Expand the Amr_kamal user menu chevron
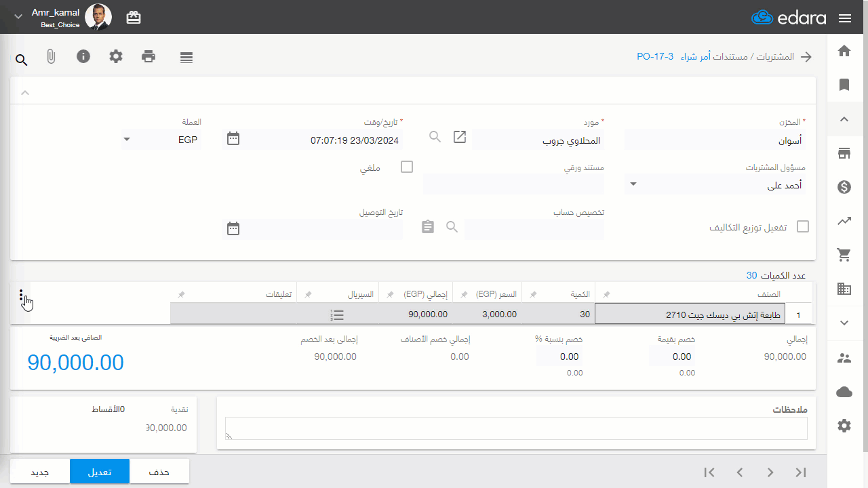 18,17
